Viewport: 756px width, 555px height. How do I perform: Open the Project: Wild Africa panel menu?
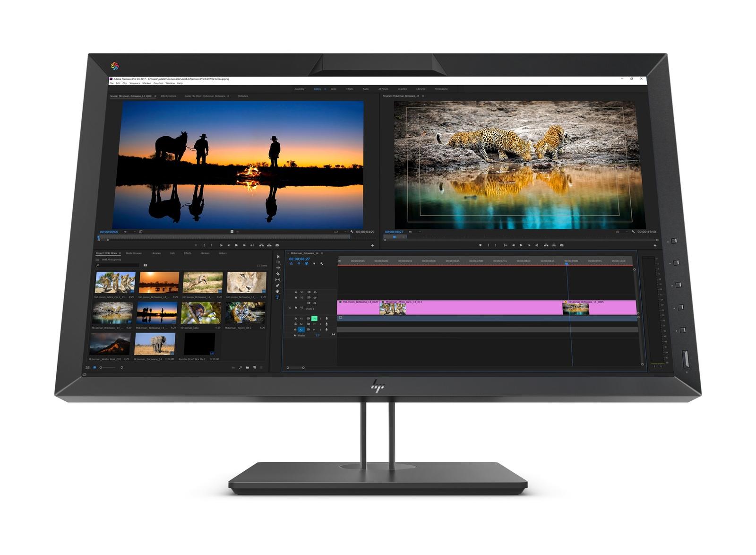[120, 253]
